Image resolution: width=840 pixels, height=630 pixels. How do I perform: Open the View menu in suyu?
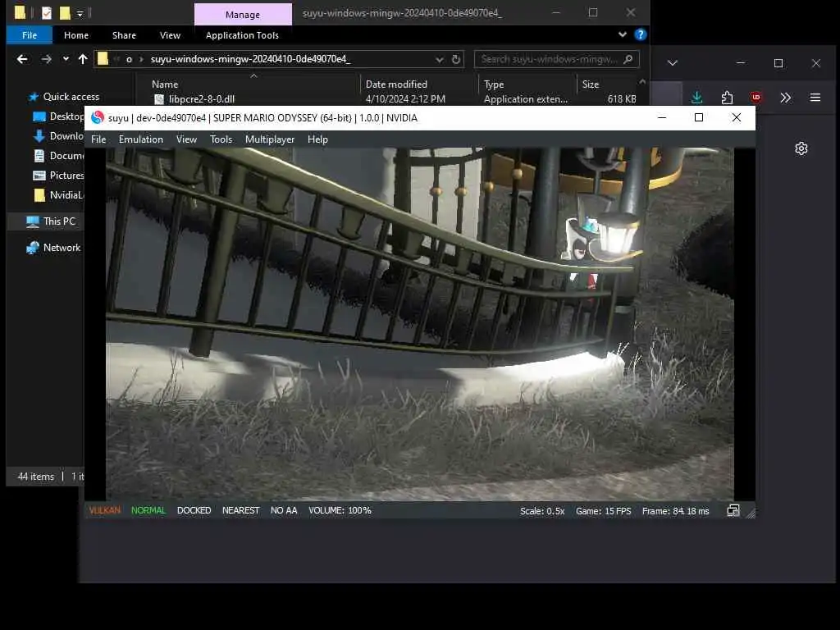(186, 139)
